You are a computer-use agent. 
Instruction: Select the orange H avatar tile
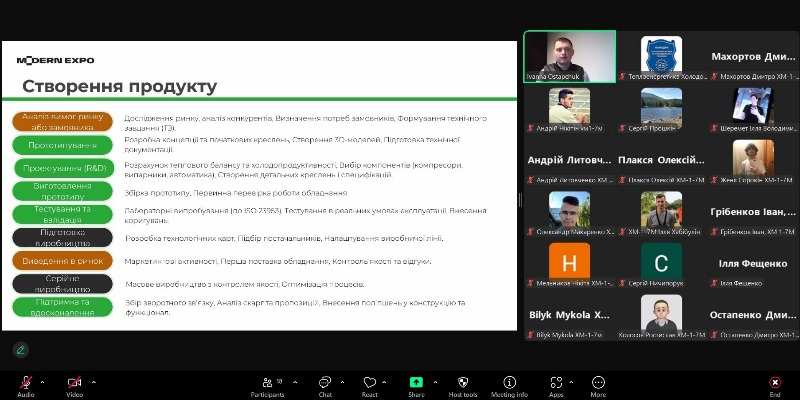(x=569, y=264)
